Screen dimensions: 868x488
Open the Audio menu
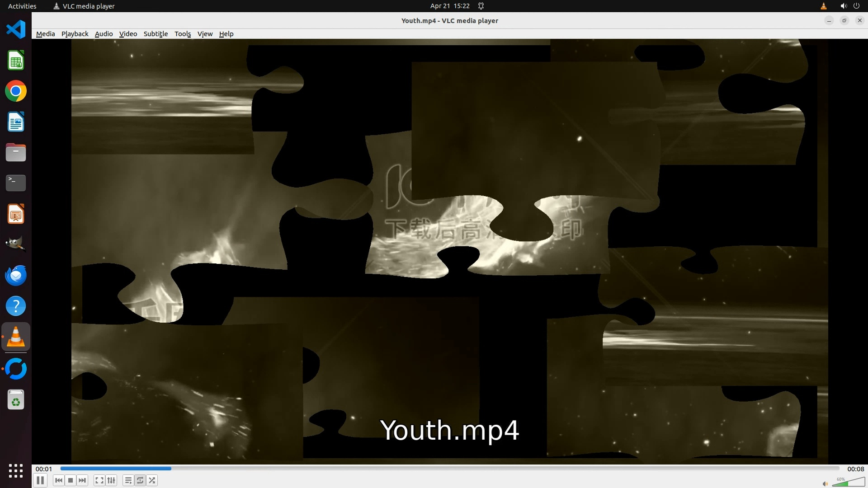pyautogui.click(x=104, y=34)
